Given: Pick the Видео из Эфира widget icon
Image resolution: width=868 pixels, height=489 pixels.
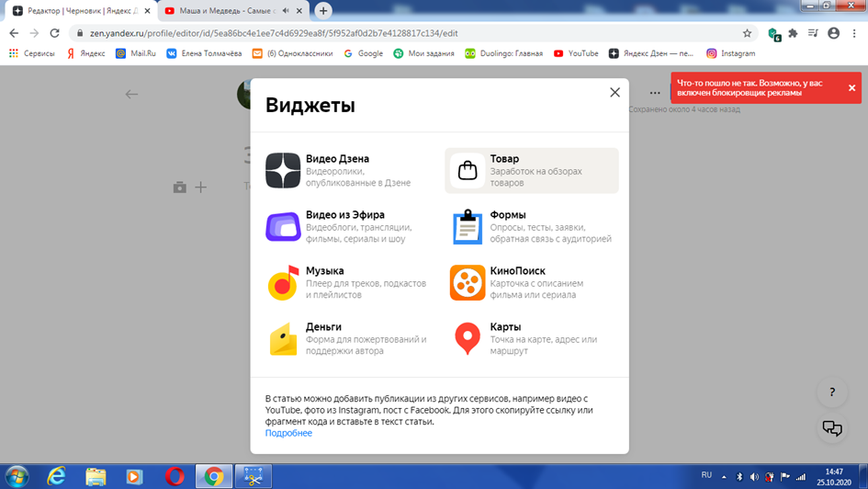Looking at the screenshot, I should coord(283,226).
